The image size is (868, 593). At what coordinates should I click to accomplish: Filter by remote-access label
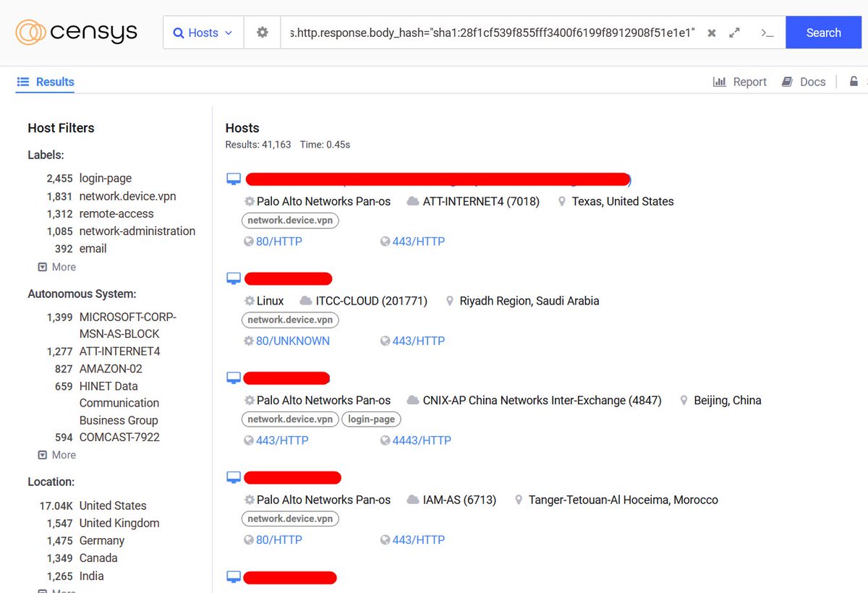116,213
